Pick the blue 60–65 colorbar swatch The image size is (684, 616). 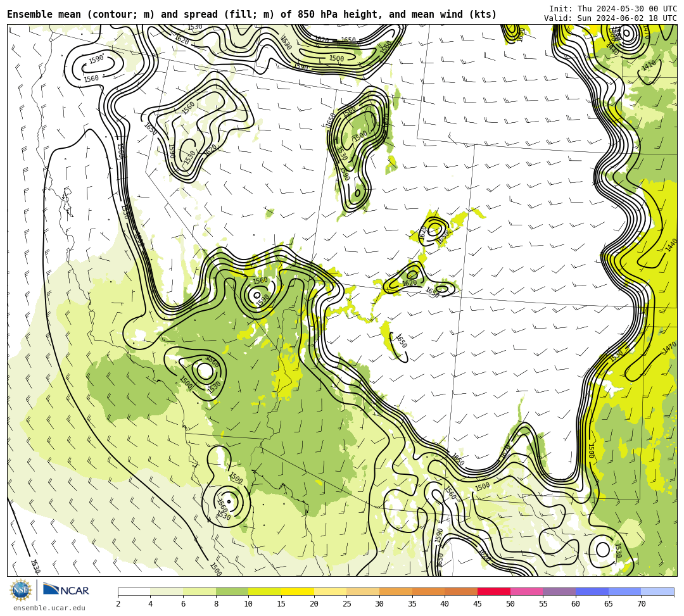592,591
